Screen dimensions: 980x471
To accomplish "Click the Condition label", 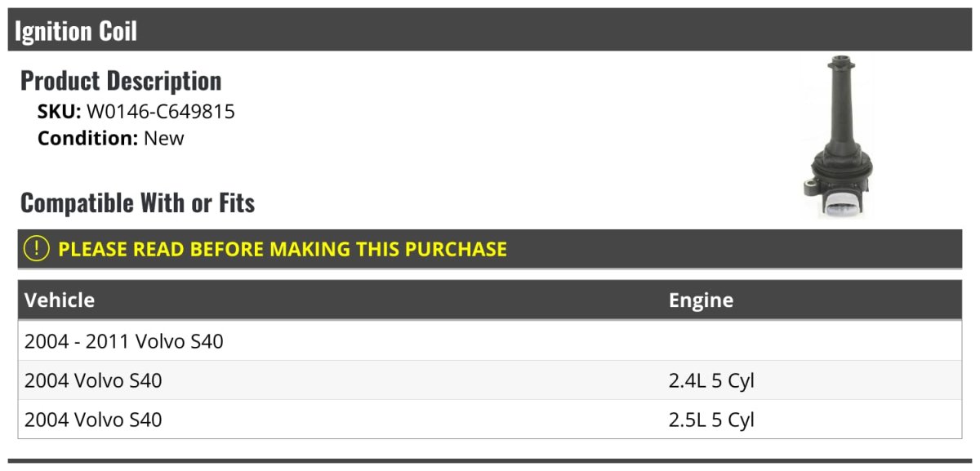I will tap(87, 138).
